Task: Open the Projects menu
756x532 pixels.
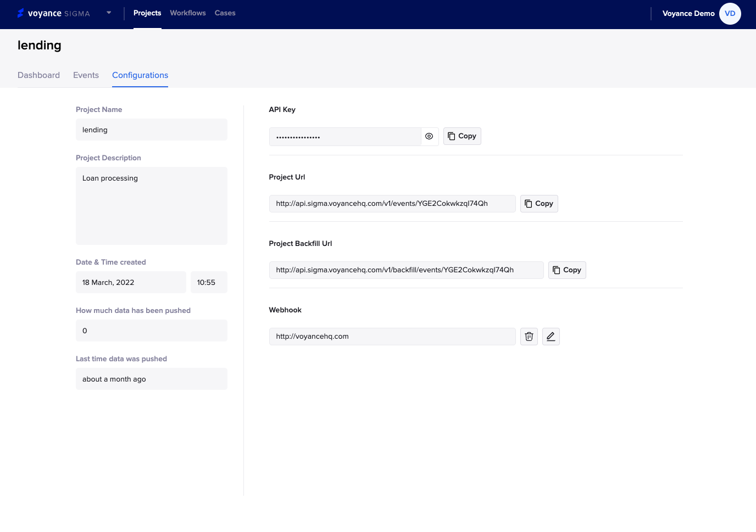Action: [147, 13]
